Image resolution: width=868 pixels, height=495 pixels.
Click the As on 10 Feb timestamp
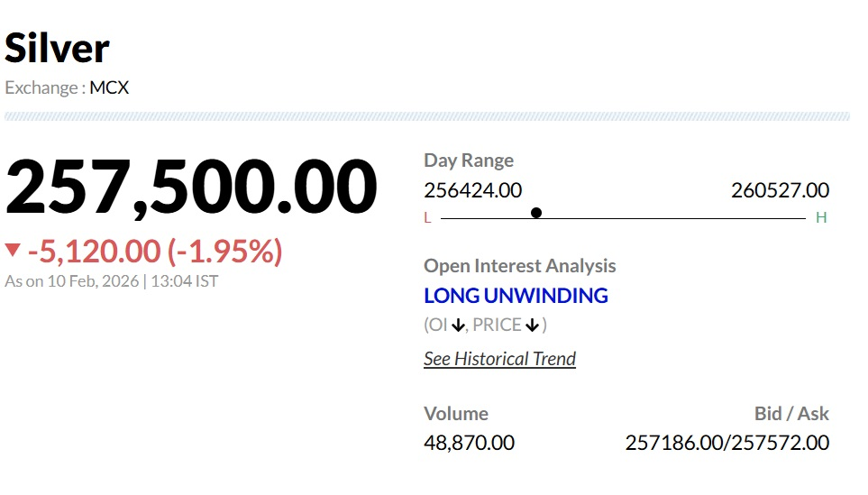(x=112, y=281)
